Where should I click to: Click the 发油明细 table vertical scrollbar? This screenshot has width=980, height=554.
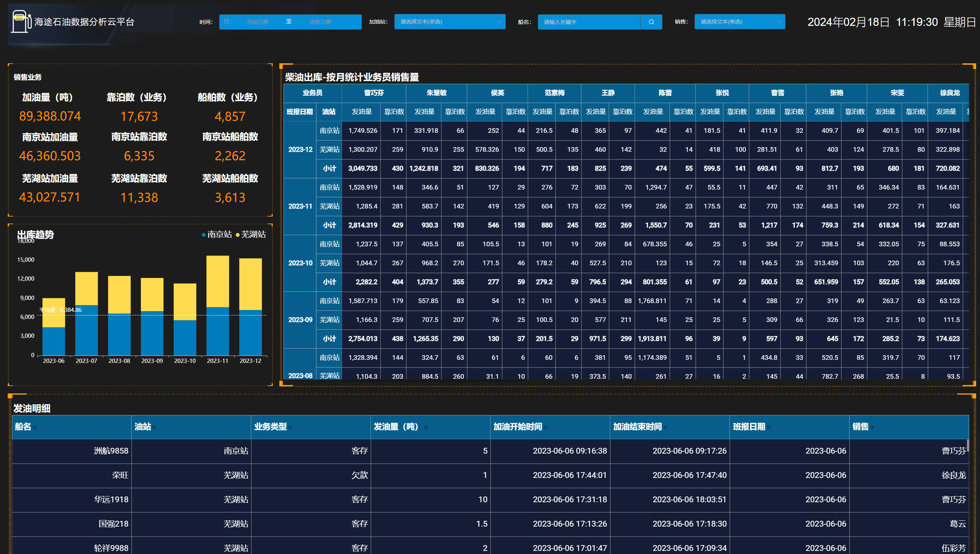click(968, 445)
